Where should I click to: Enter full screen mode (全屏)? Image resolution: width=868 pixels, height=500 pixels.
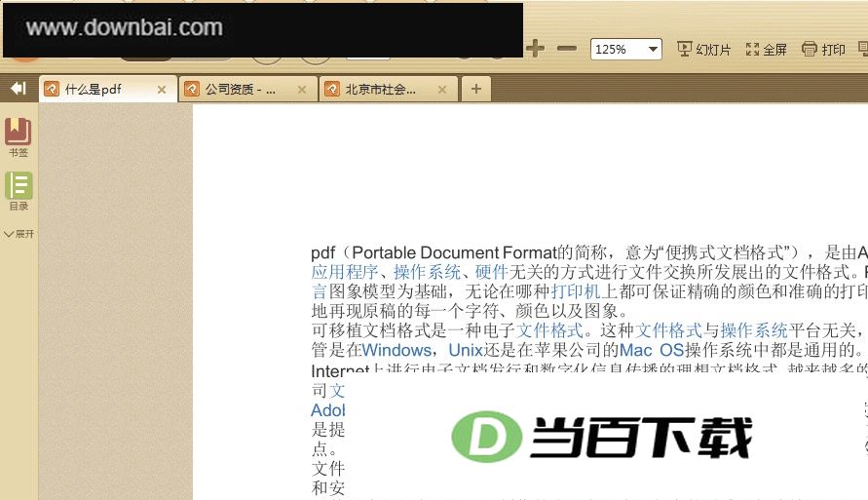pos(766,50)
